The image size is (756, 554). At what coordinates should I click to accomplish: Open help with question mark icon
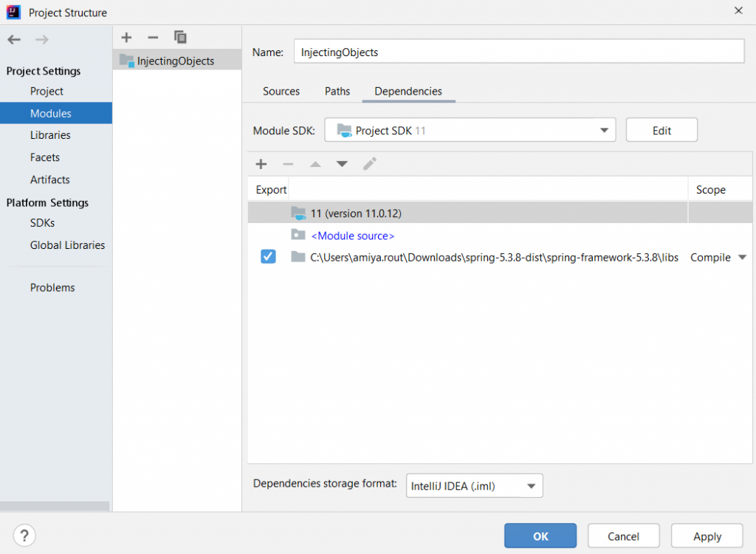tap(24, 536)
